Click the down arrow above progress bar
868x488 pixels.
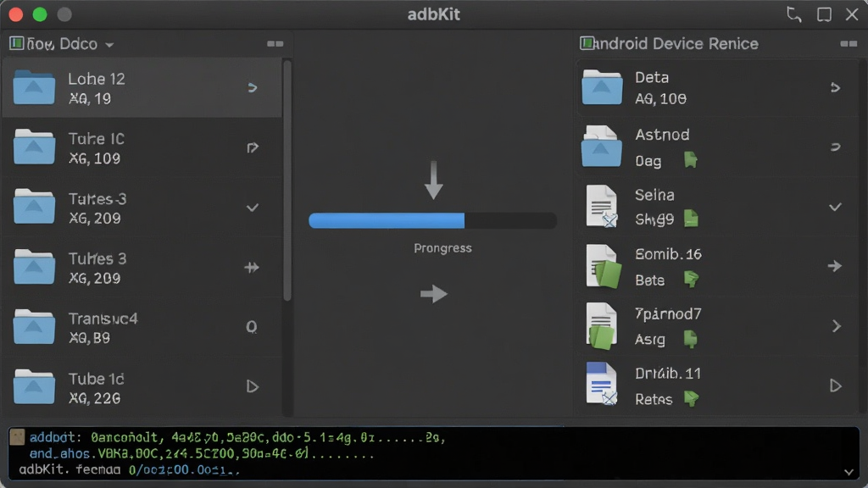coord(433,180)
